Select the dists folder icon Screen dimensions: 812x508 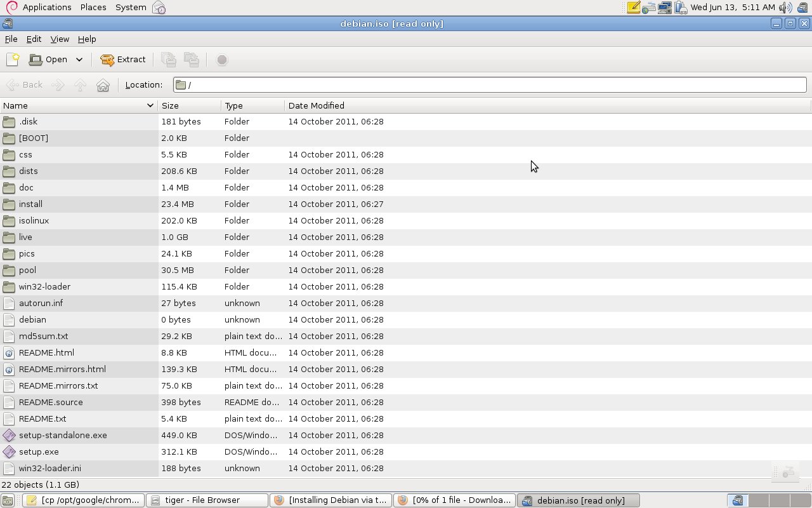pos(9,171)
